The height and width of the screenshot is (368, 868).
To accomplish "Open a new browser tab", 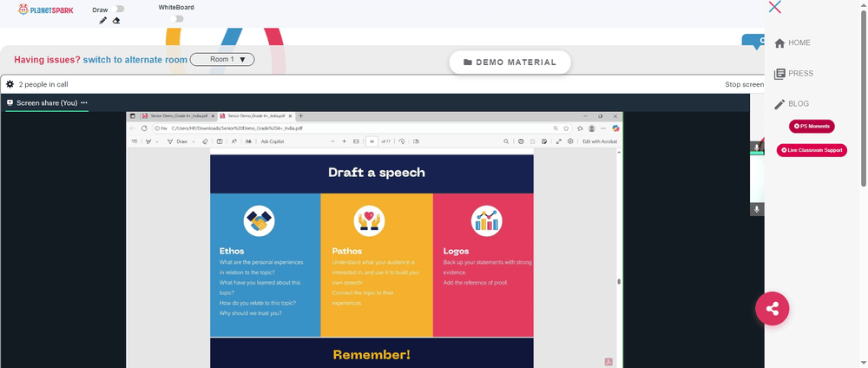I will coord(300,116).
